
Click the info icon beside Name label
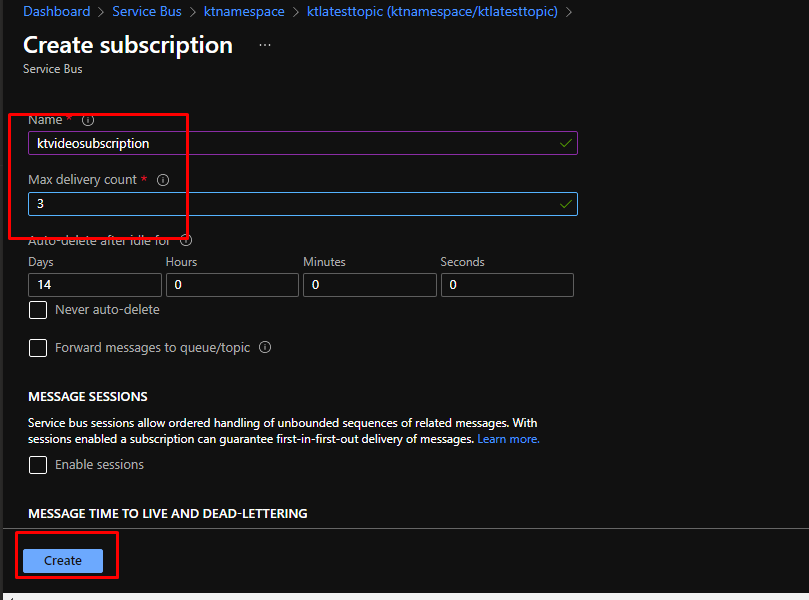pos(88,120)
